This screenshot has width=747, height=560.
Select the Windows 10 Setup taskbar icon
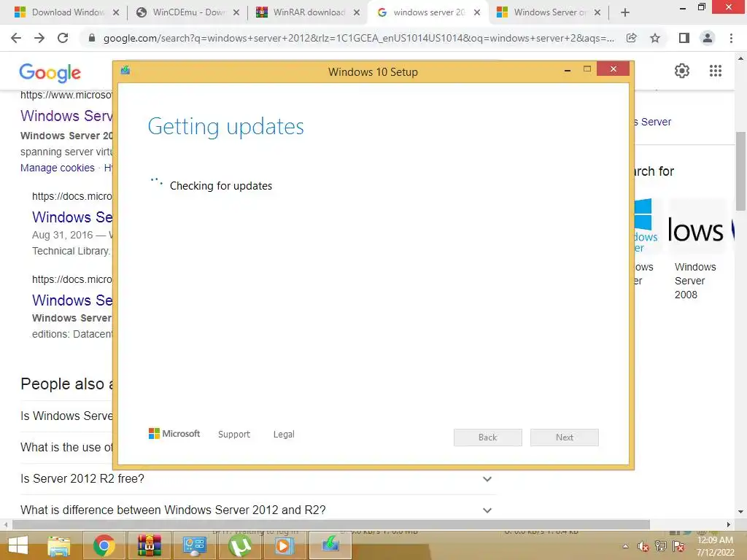330,545
